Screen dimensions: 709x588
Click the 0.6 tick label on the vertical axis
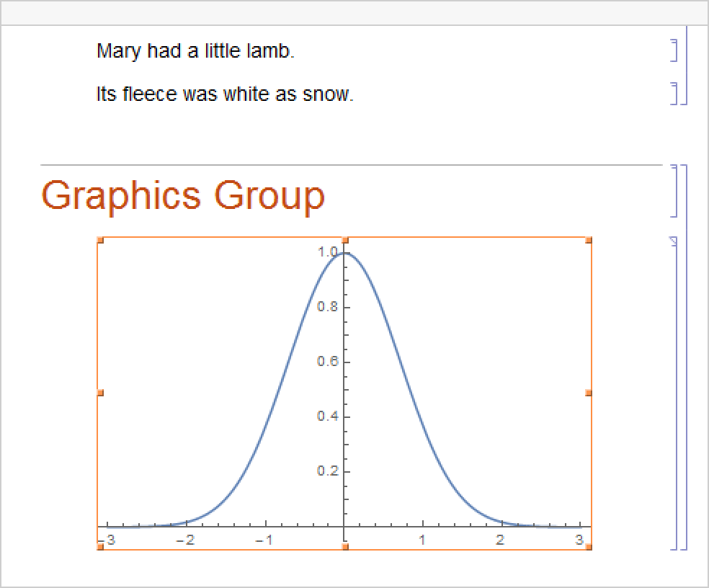point(327,362)
